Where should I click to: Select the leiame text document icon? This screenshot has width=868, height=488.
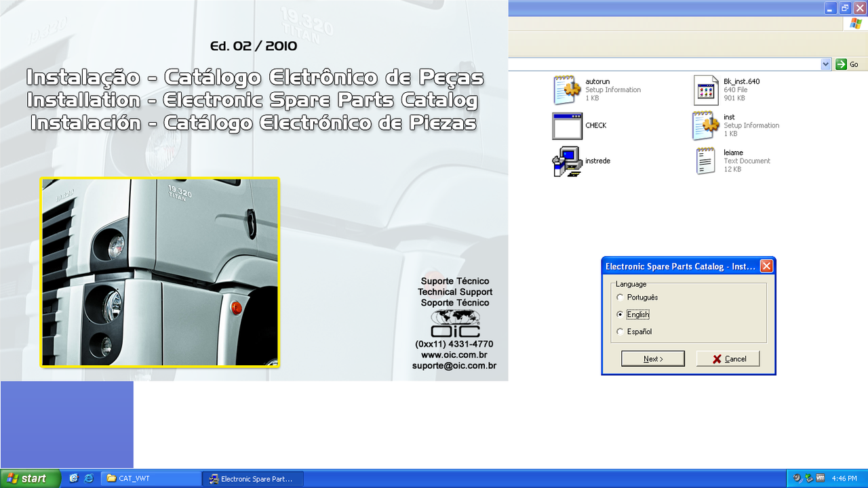coord(705,161)
